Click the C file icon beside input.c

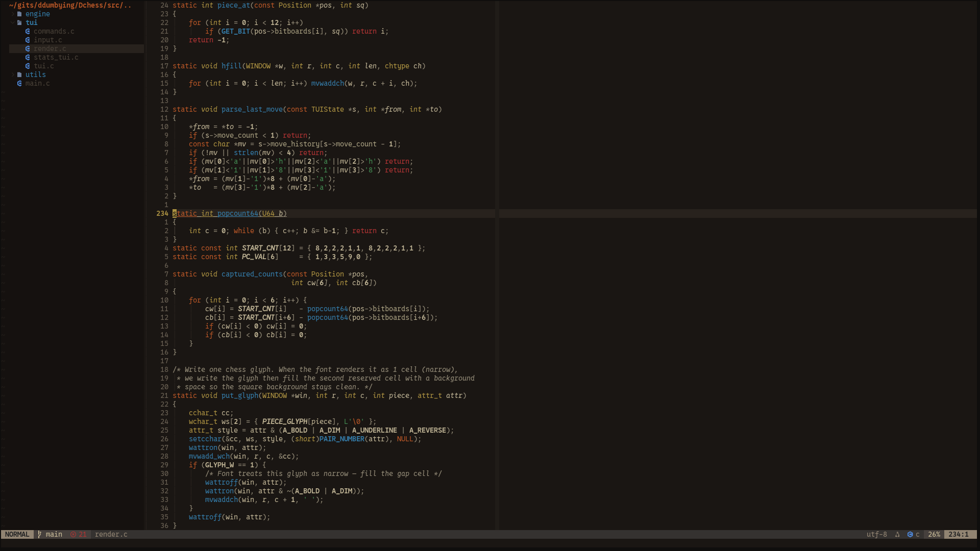click(x=28, y=40)
